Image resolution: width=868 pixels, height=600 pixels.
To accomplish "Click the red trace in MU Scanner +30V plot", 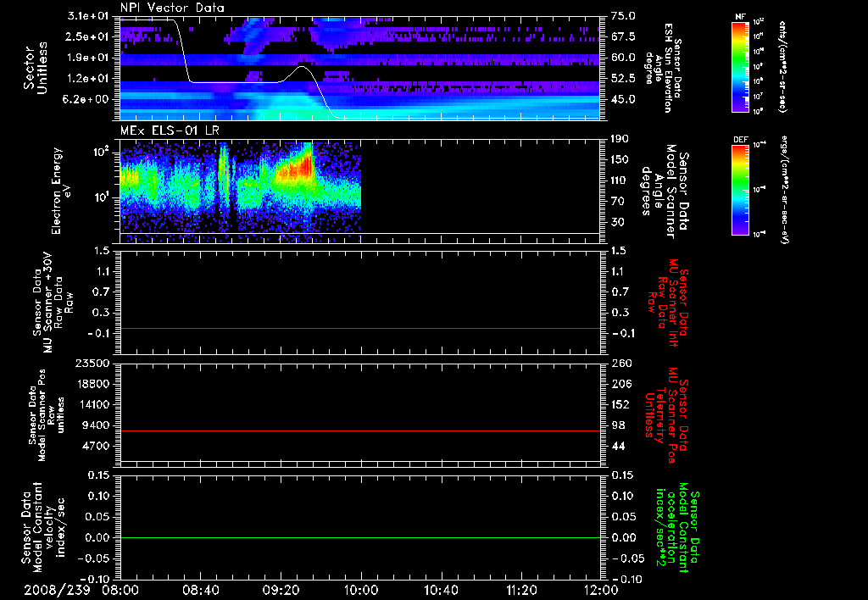I will [x=360, y=328].
